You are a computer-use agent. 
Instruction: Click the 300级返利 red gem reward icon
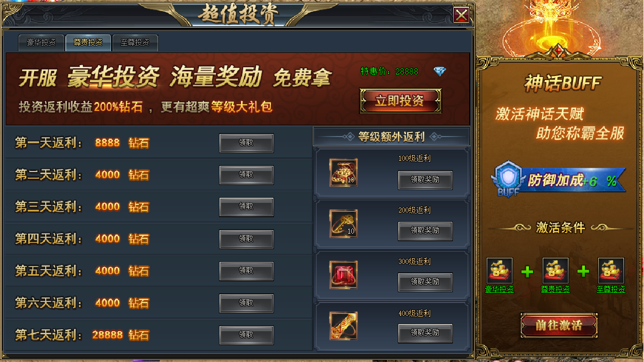click(343, 275)
